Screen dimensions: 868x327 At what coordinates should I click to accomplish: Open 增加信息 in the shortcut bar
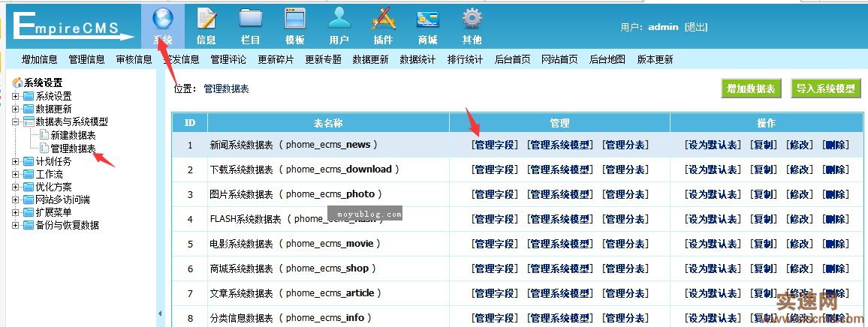(x=39, y=60)
